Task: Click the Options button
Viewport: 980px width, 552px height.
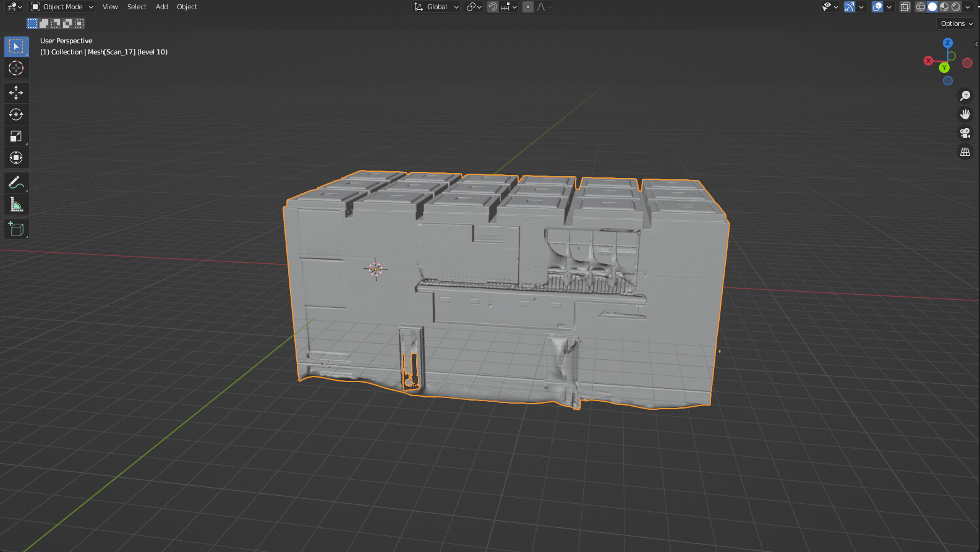Action: point(956,23)
